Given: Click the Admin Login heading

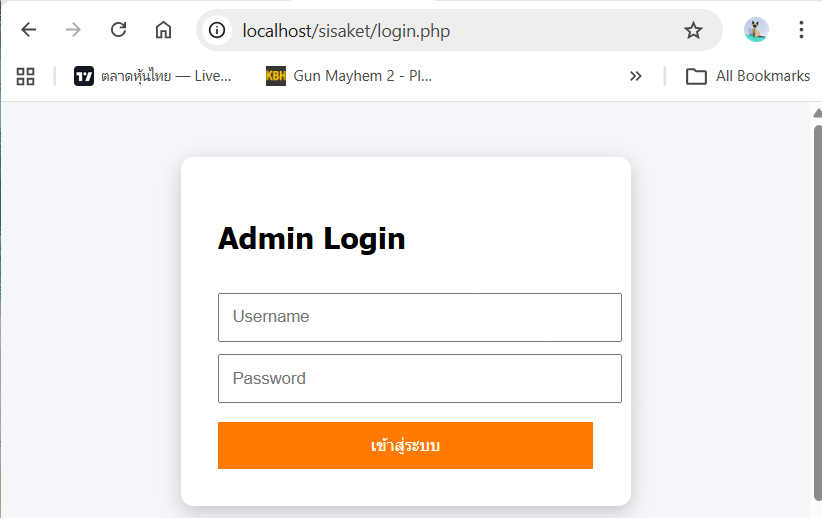Looking at the screenshot, I should (x=312, y=239).
